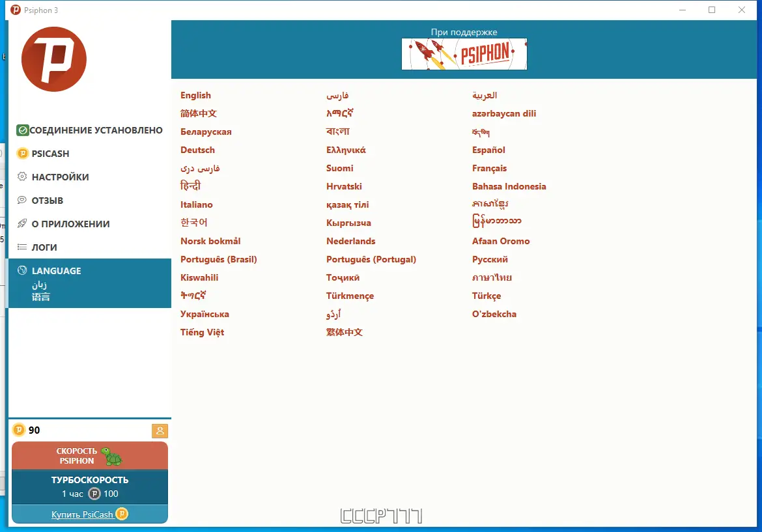Pick Türkçe language
This screenshot has width=762, height=532.
pos(487,296)
